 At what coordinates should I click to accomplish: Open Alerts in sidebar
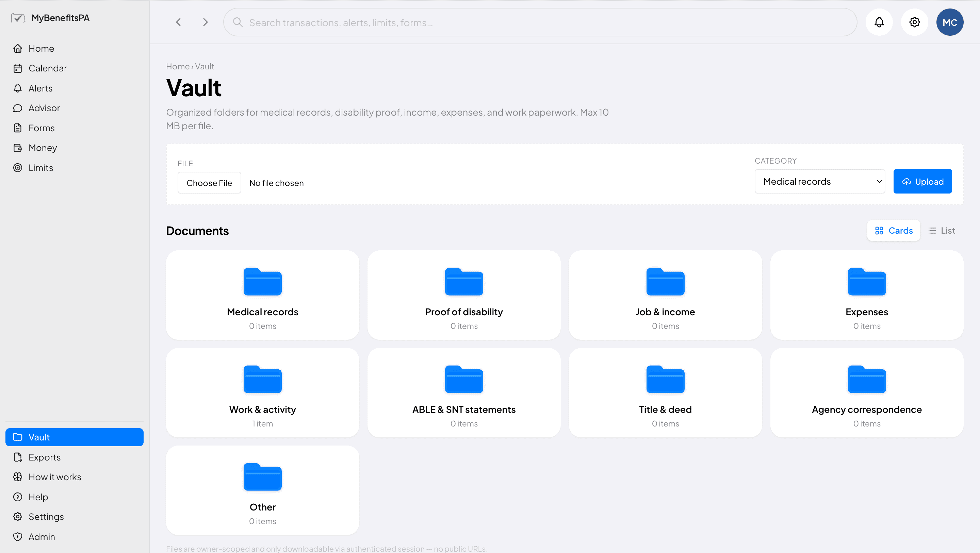[74, 88]
